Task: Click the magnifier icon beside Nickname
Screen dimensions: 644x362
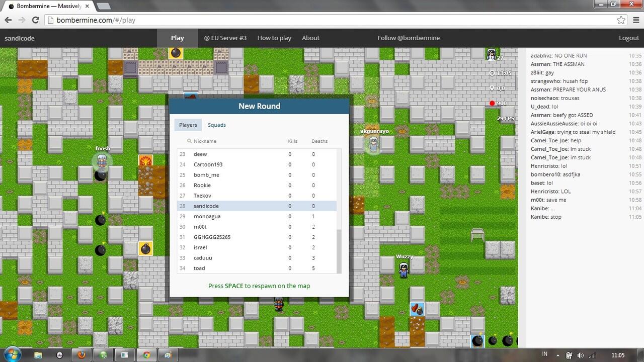Action: click(x=190, y=141)
